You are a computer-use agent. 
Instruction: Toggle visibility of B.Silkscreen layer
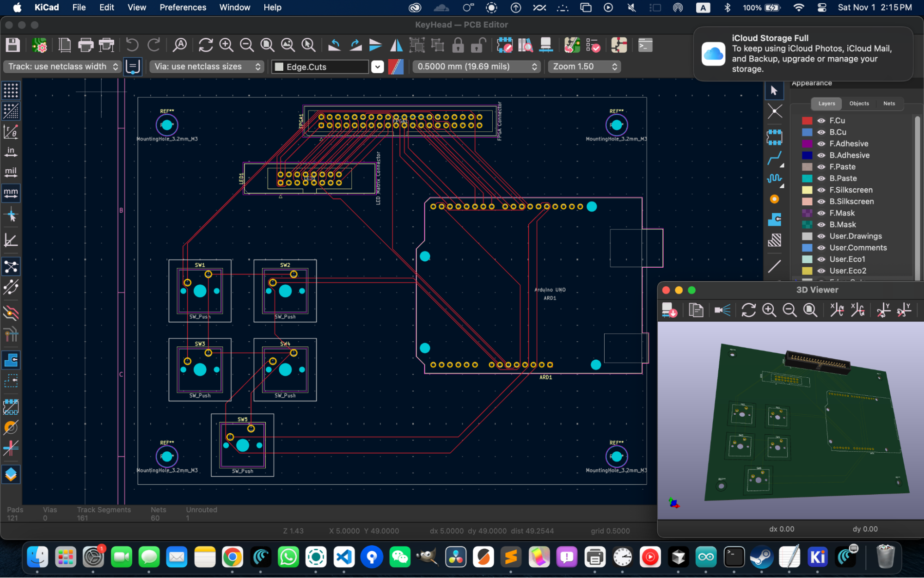pyautogui.click(x=821, y=202)
